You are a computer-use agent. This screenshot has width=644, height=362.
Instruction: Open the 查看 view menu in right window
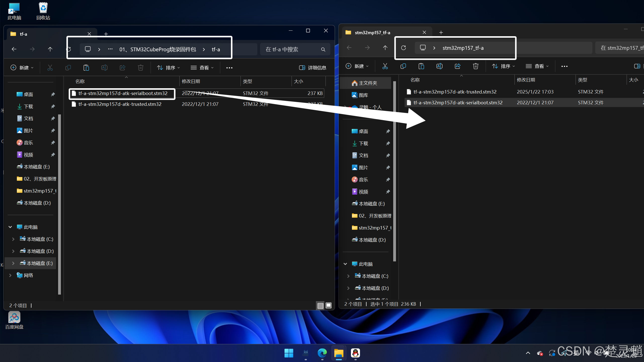click(x=537, y=66)
